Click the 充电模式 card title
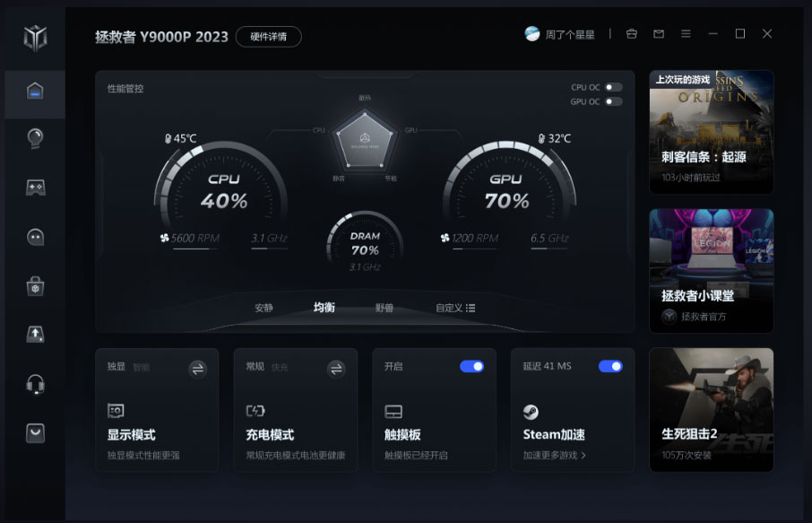Viewport: 812px width, 523px height. tap(270, 434)
